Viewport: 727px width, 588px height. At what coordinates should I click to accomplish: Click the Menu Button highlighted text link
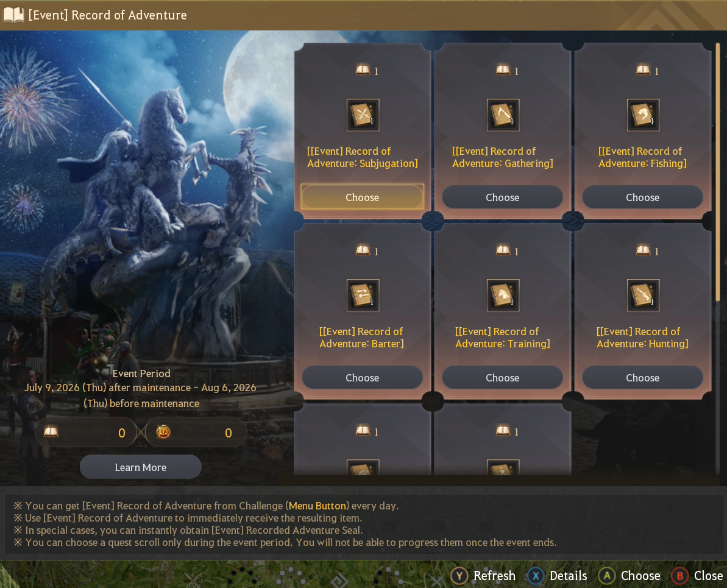[x=317, y=506]
